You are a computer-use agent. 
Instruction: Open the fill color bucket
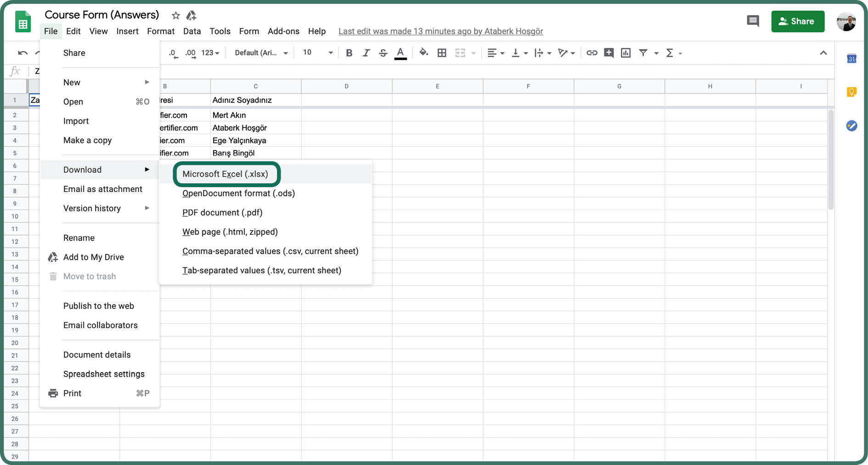click(x=423, y=52)
